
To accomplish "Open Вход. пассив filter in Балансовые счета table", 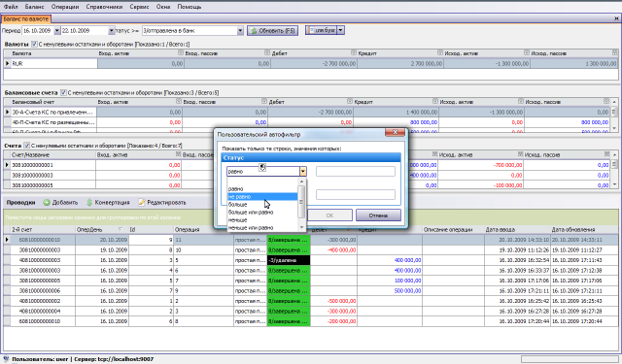I will coord(264,101).
